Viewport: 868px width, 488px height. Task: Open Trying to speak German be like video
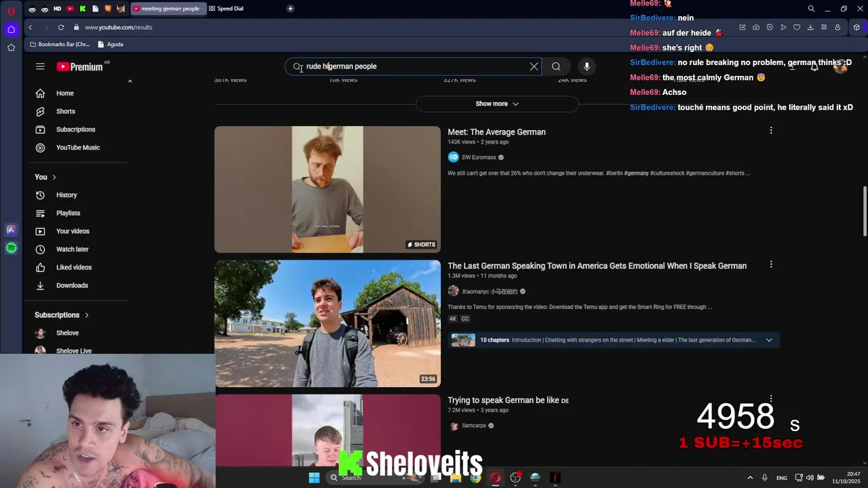[508, 400]
